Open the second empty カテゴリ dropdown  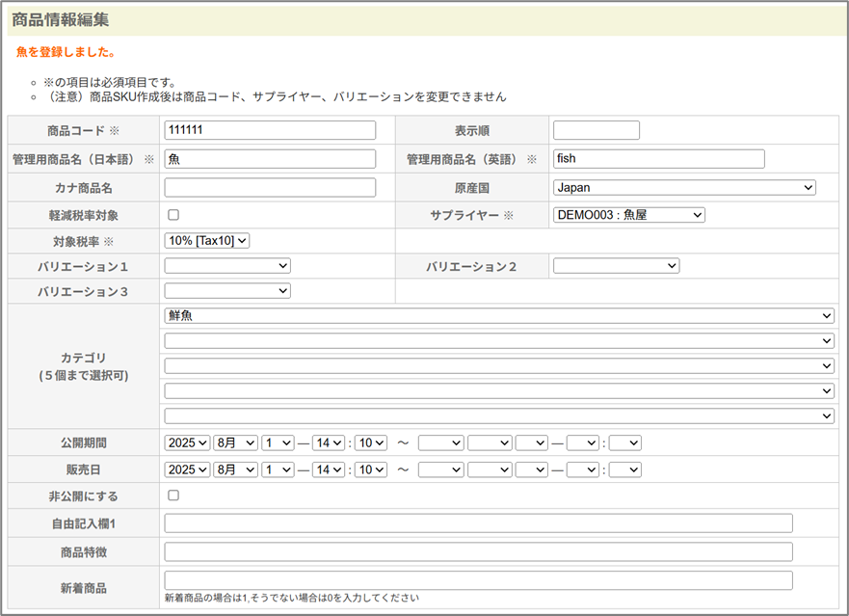[499, 341]
